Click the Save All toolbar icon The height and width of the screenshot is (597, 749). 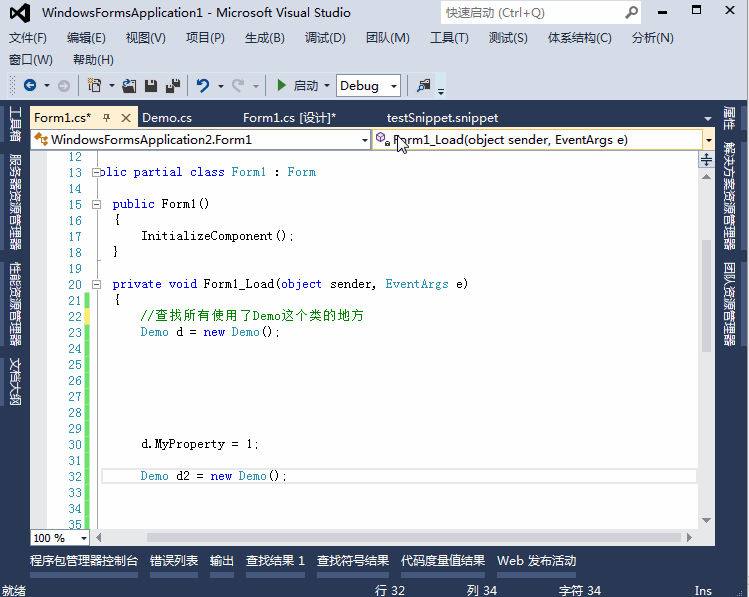pos(172,86)
